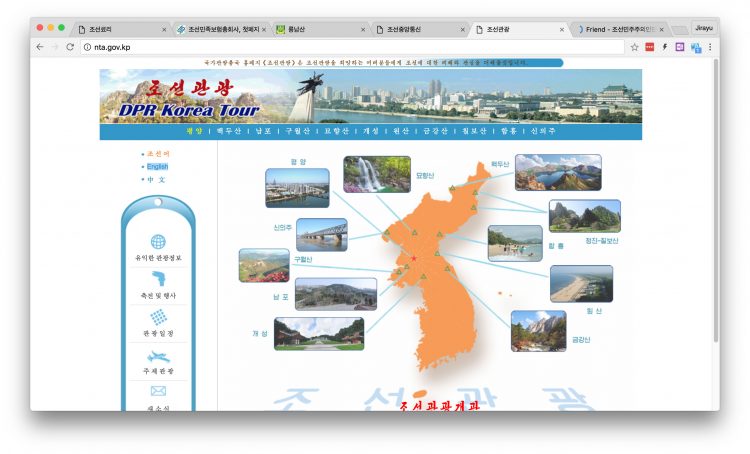Open the purple square extension icon

coord(680,47)
